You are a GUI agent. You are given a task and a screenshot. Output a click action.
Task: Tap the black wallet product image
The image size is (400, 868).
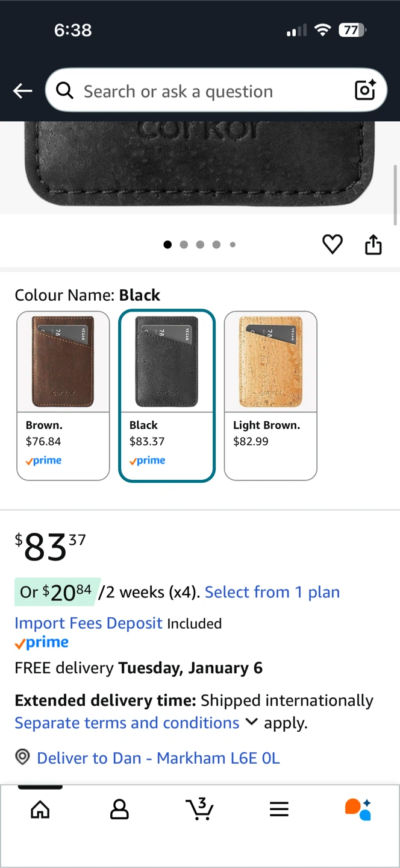click(200, 164)
